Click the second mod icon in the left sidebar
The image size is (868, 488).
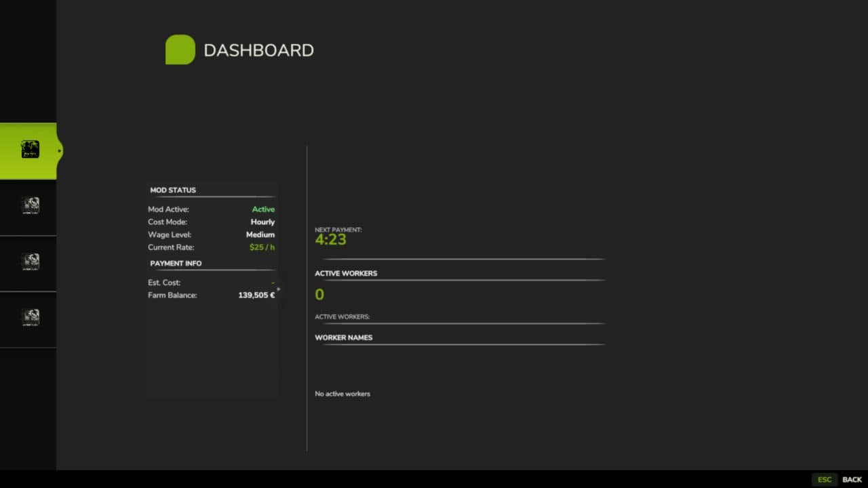(30, 205)
